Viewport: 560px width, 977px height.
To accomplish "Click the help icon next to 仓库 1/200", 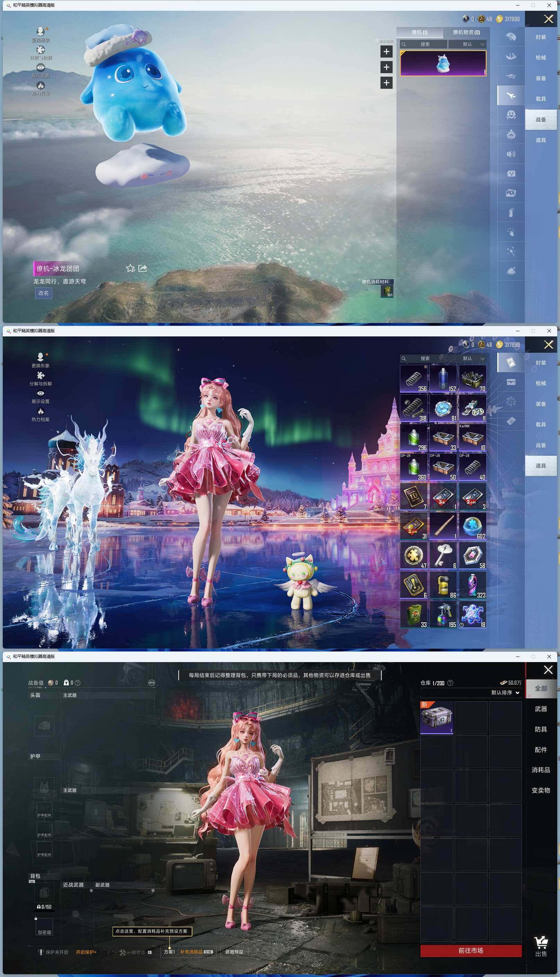I will pyautogui.click(x=450, y=683).
